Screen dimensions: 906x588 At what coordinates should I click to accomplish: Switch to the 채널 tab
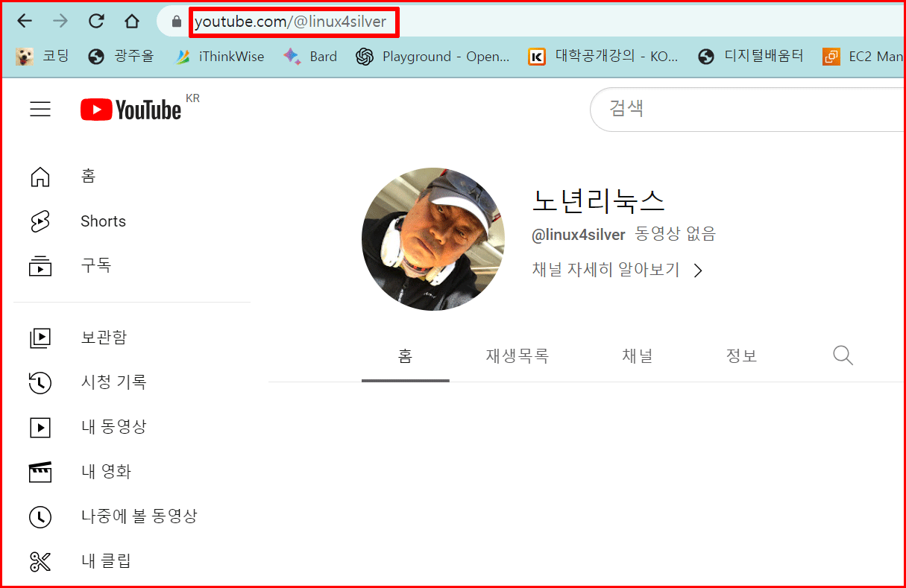pos(638,357)
